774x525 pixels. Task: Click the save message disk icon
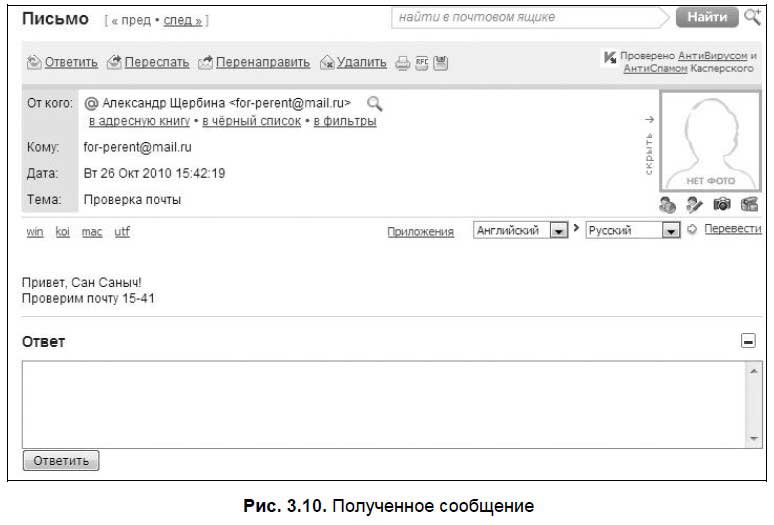[x=441, y=63]
